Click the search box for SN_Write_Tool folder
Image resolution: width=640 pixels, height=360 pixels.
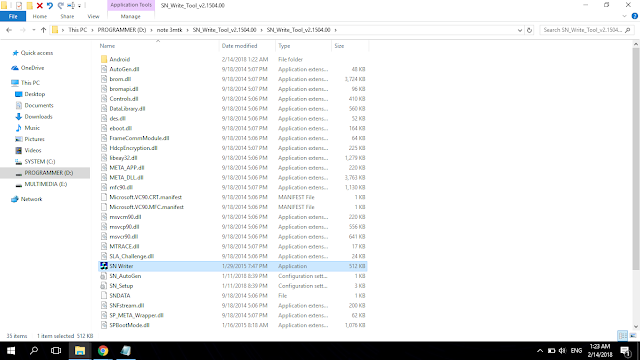(x=586, y=30)
